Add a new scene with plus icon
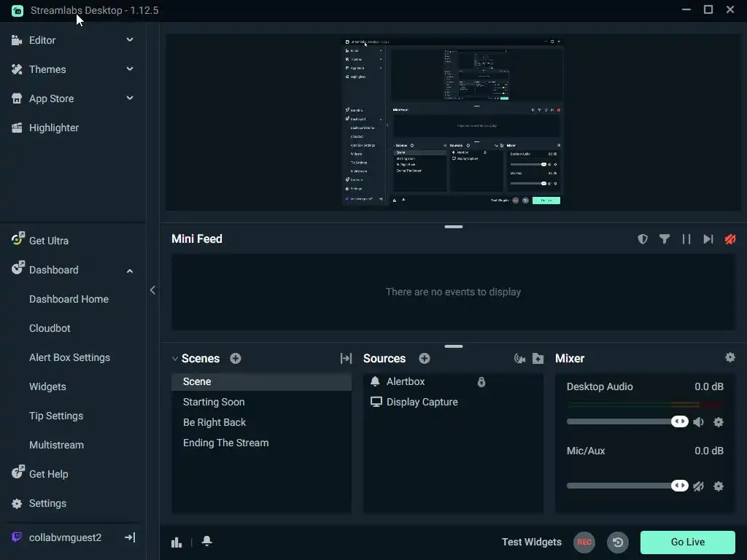 click(236, 358)
